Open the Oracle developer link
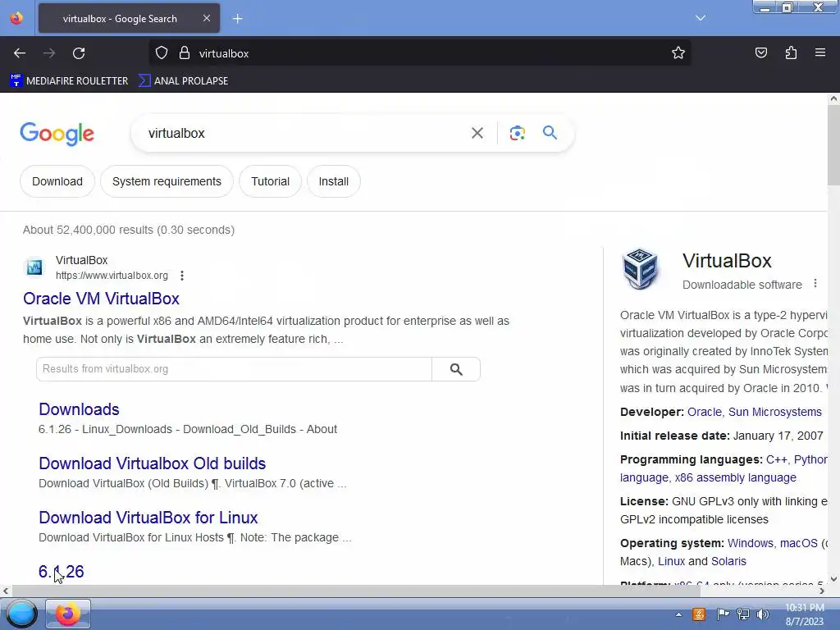This screenshot has height=630, width=840. click(x=705, y=412)
